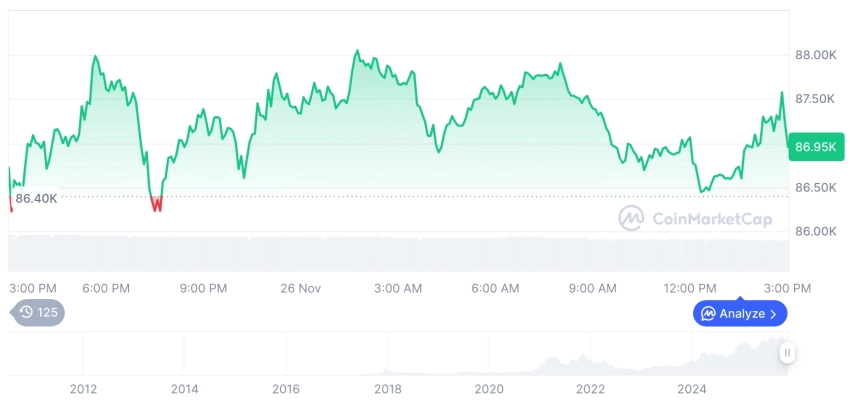The image size is (860, 401).
Task: Click the chevron arrow on the Analyze button
Action: coord(774,314)
